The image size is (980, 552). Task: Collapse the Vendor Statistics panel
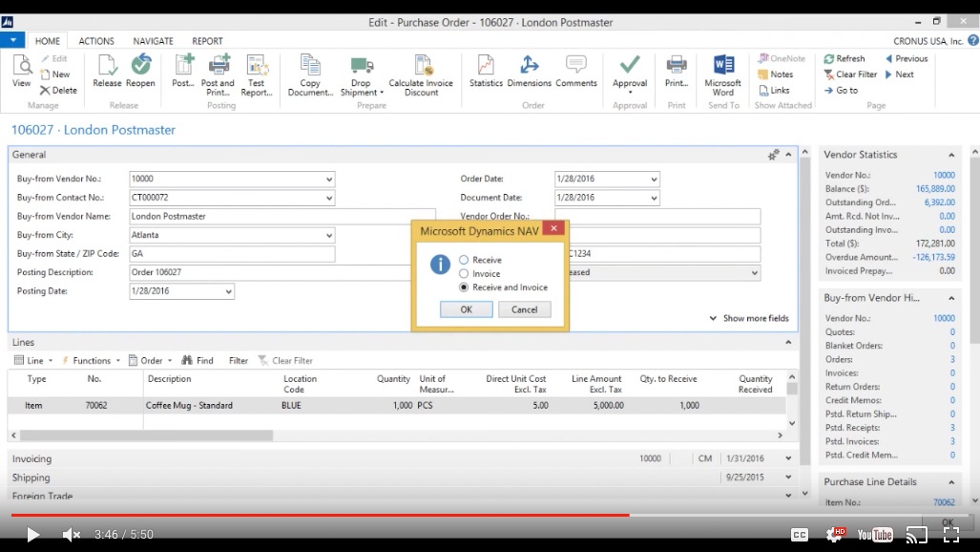point(951,155)
